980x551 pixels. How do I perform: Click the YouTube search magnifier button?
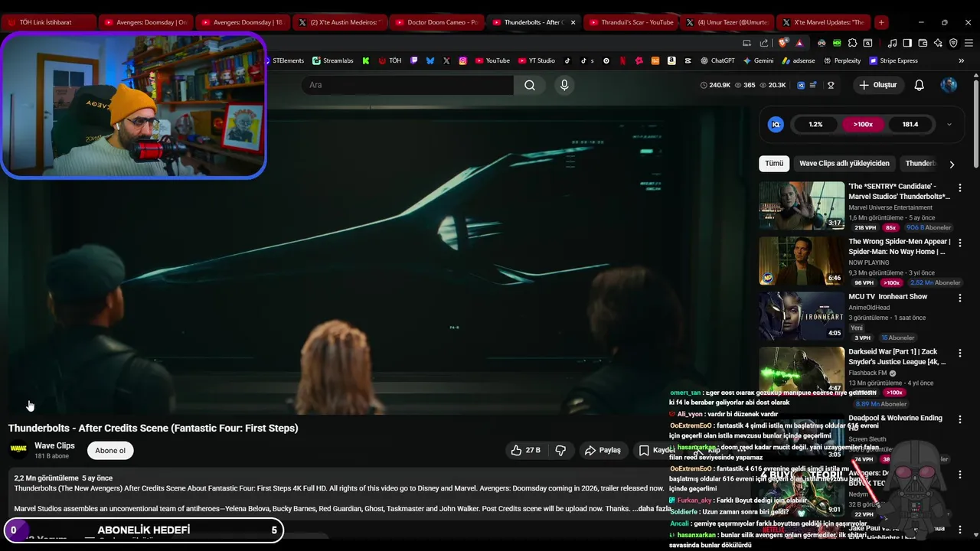530,85
